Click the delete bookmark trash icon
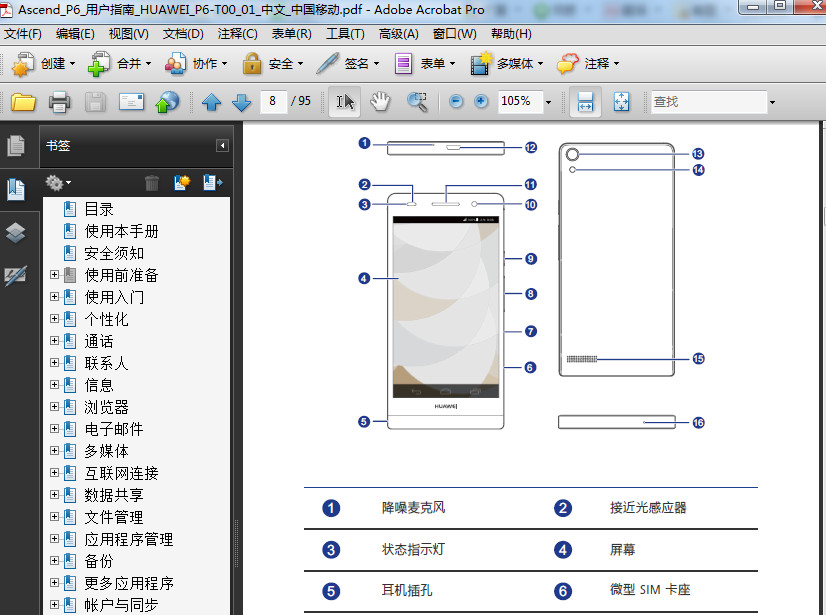 point(152,183)
